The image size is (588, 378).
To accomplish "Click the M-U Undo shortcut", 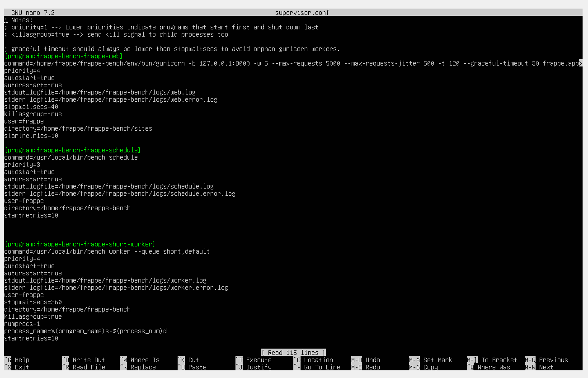I will (x=367, y=360).
